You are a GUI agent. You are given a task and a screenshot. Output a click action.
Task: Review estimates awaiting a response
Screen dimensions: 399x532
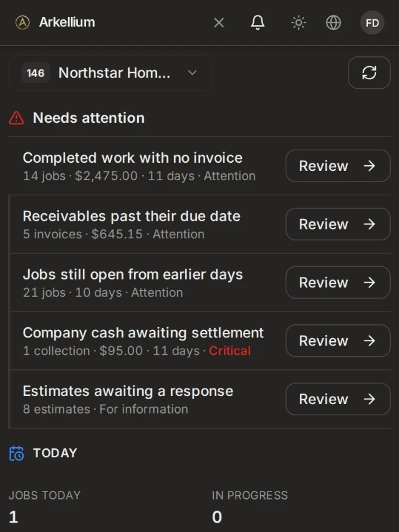click(338, 399)
